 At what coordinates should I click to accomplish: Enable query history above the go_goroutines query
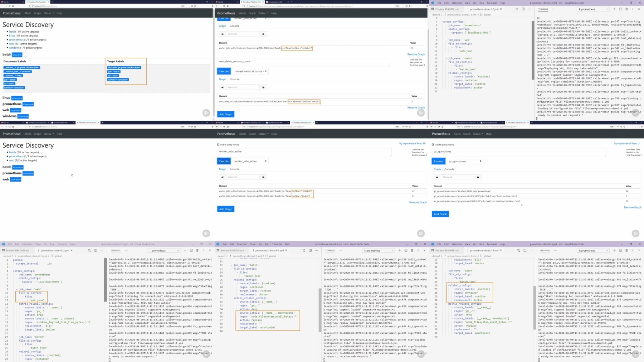tap(433, 145)
